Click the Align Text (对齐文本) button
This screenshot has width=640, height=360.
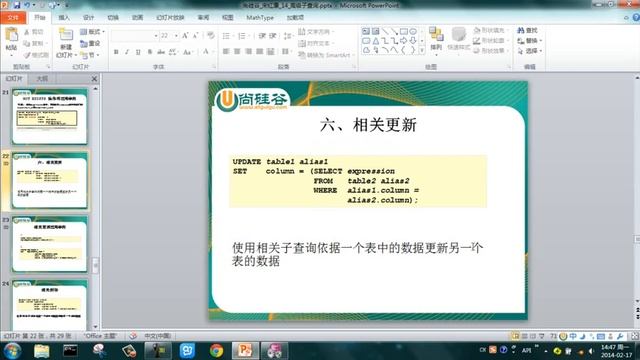316,43
